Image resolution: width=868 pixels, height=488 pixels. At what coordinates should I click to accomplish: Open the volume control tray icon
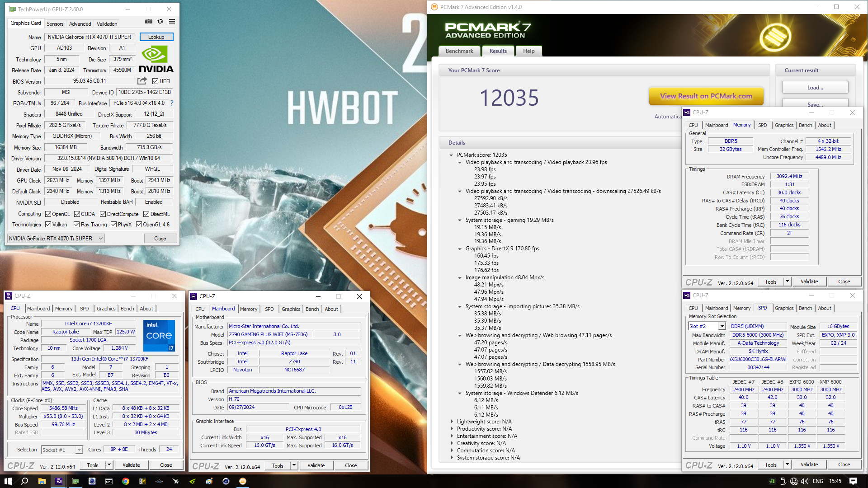click(805, 481)
